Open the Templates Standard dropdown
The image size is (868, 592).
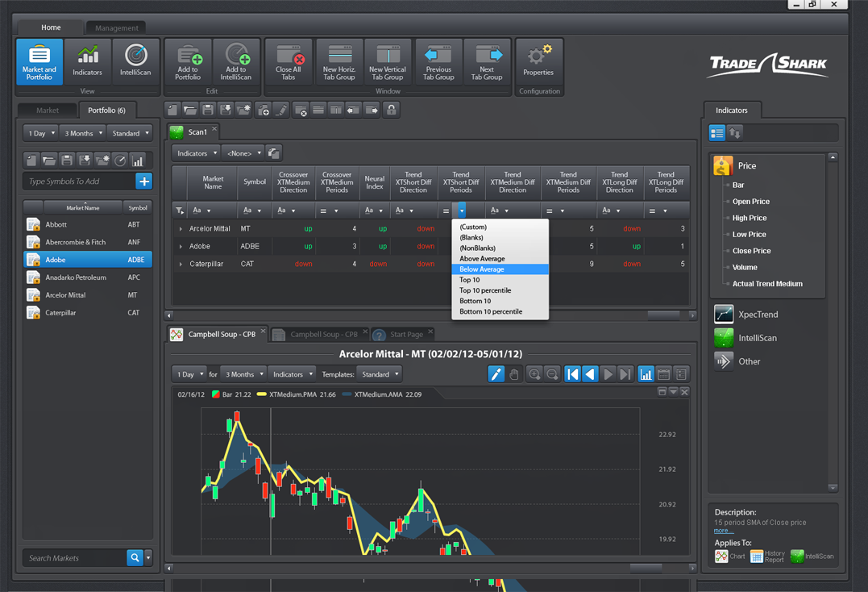[380, 374]
